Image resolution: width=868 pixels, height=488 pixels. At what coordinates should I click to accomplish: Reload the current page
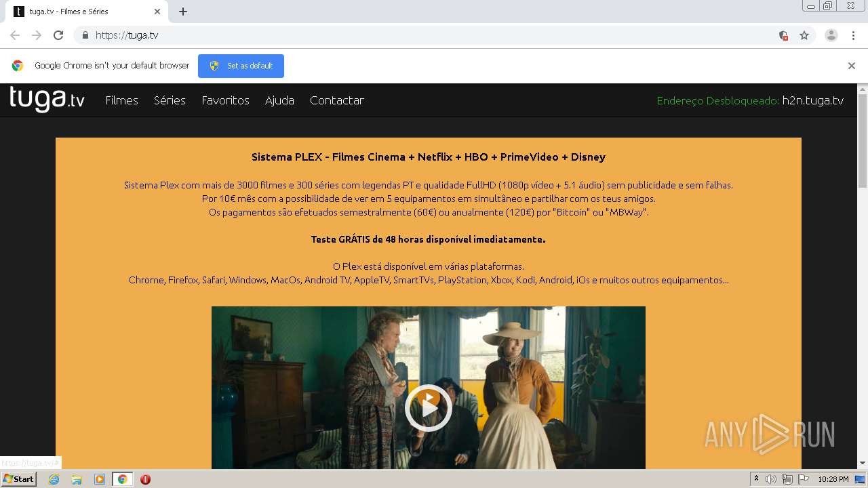coord(58,35)
